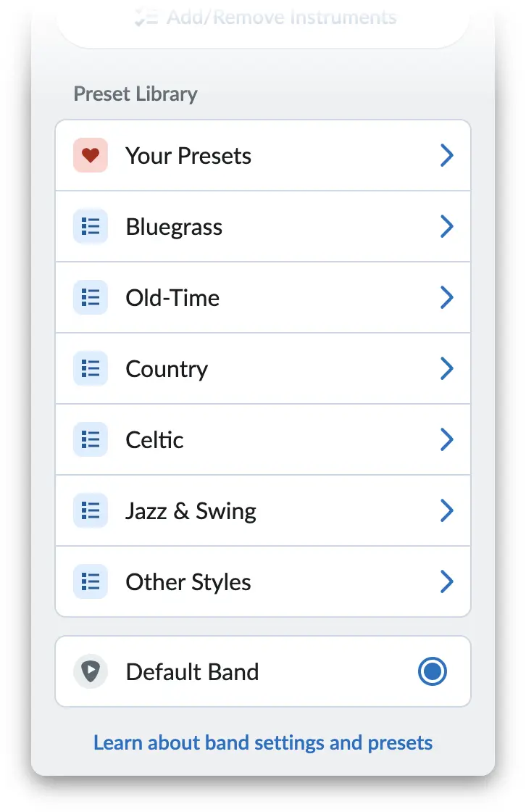Click the list icon next to Bluegrass
This screenshot has height=812, width=526.
(x=91, y=227)
